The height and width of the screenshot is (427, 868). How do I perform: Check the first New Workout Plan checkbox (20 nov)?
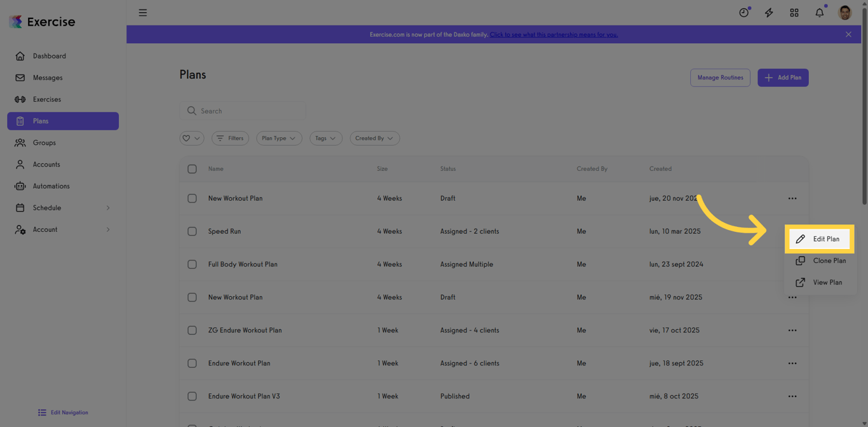tap(192, 198)
